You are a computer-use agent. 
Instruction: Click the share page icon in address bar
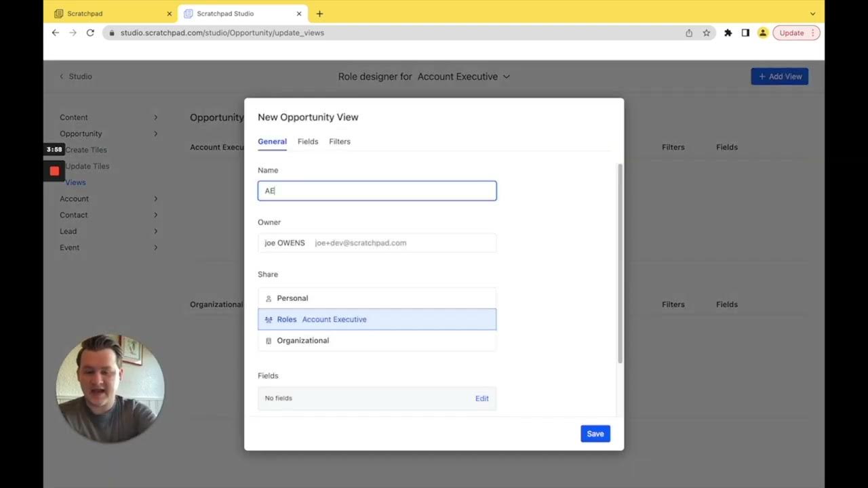click(689, 33)
